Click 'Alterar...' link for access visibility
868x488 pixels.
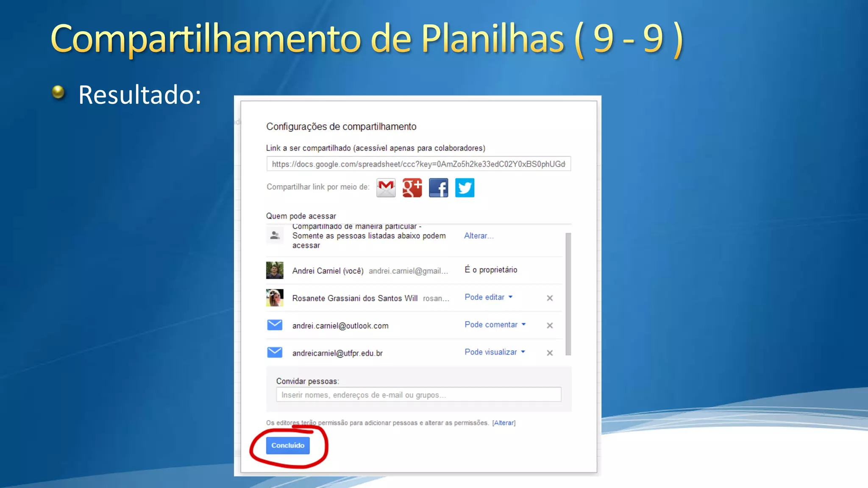click(479, 236)
